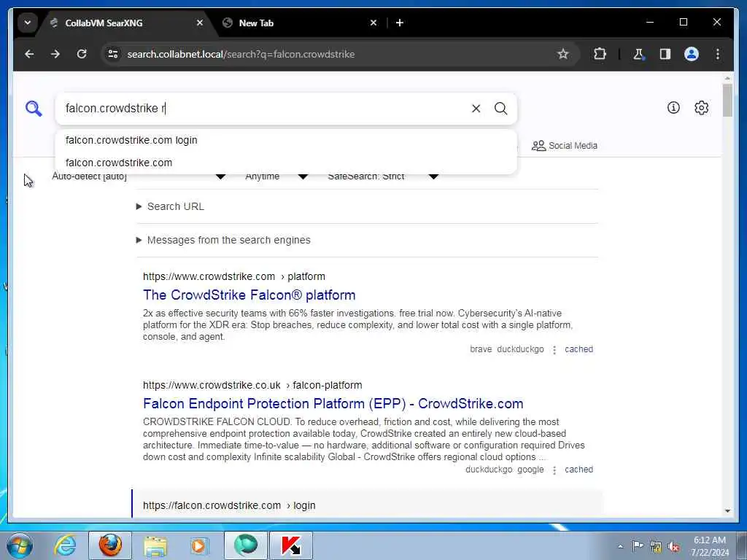Click the https://falcon.crowdstrike.com login URL

(229, 506)
